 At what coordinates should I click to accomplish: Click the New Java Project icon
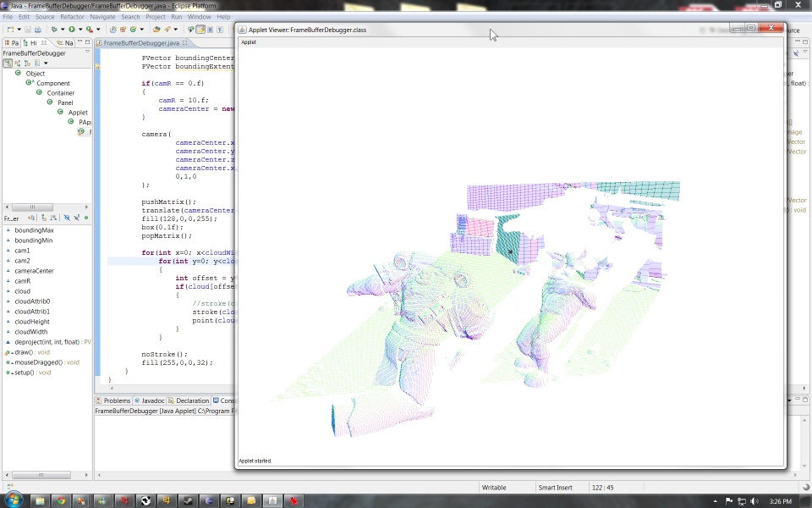pos(113,30)
